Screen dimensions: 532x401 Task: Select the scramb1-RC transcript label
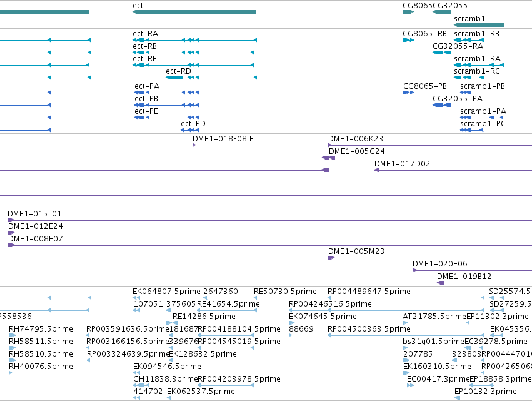[477, 71]
